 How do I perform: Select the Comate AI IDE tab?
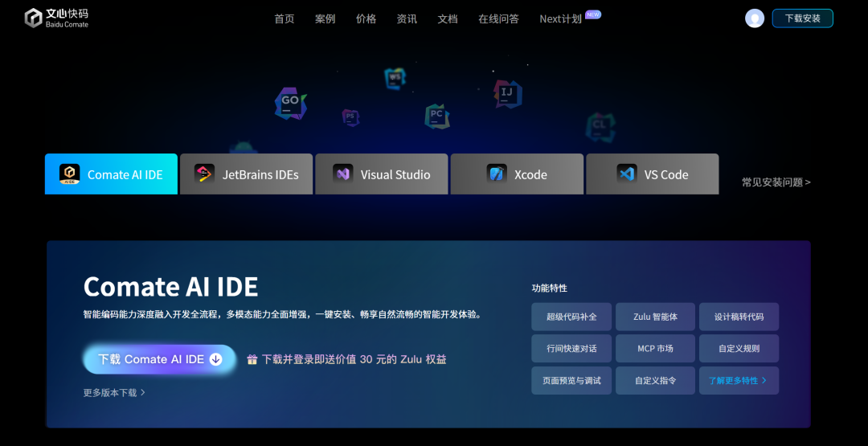[x=111, y=174]
